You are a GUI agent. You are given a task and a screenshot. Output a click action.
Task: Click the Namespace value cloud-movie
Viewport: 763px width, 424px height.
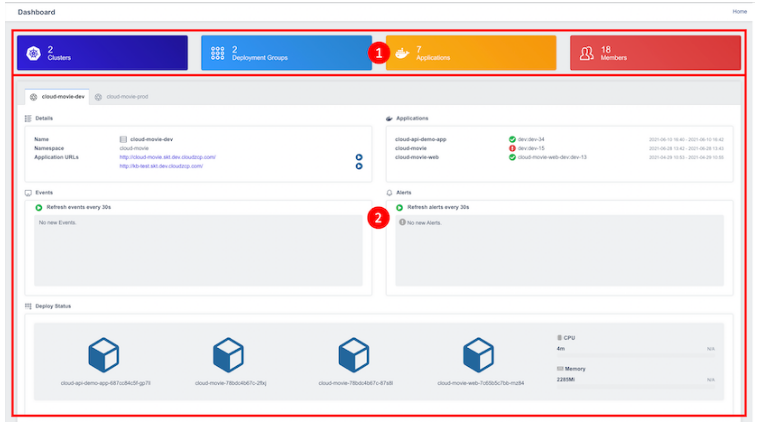tap(134, 148)
